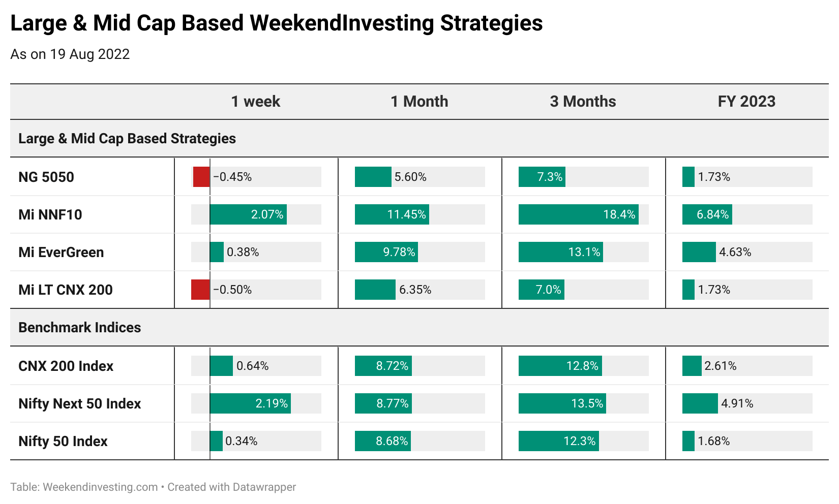
Task: Open the Weekendinvesting.com source credit
Action: 100,487
